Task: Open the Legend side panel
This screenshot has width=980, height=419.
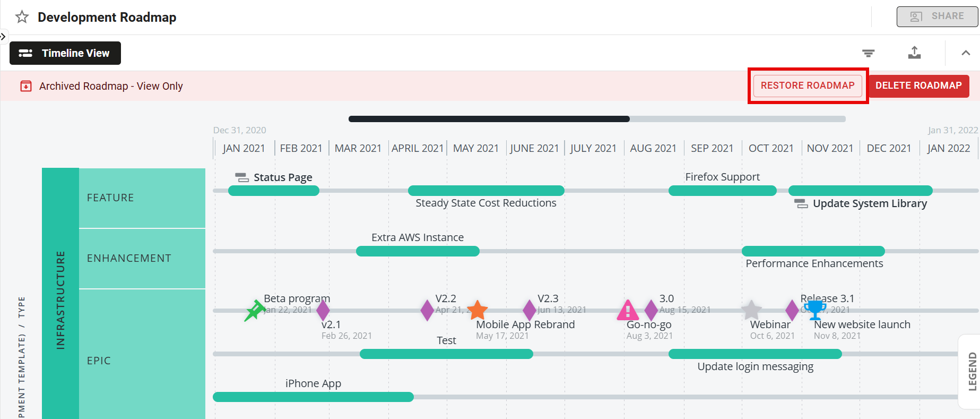Action: pyautogui.click(x=972, y=371)
